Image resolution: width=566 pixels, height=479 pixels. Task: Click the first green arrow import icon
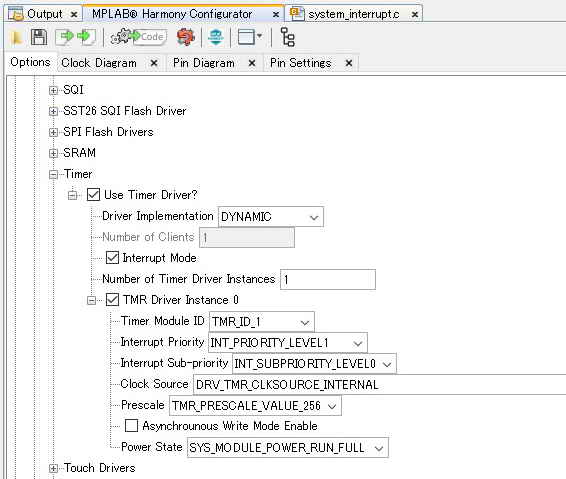[x=64, y=37]
